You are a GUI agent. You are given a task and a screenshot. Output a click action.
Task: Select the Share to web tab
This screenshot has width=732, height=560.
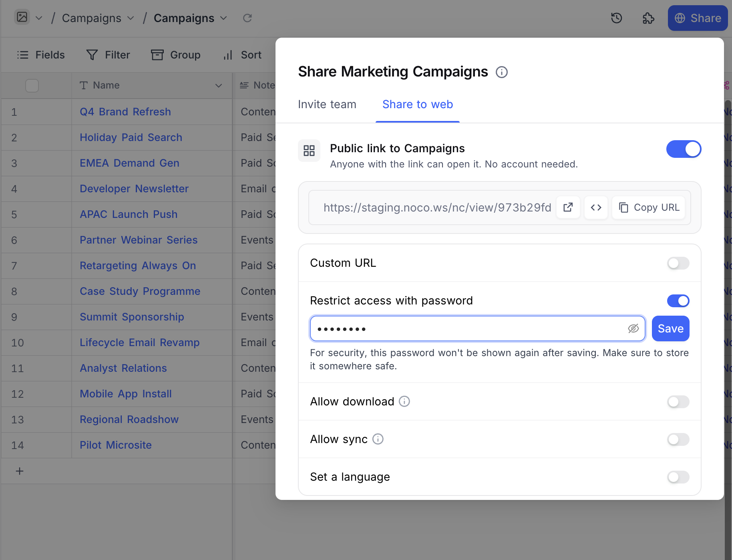(x=418, y=105)
